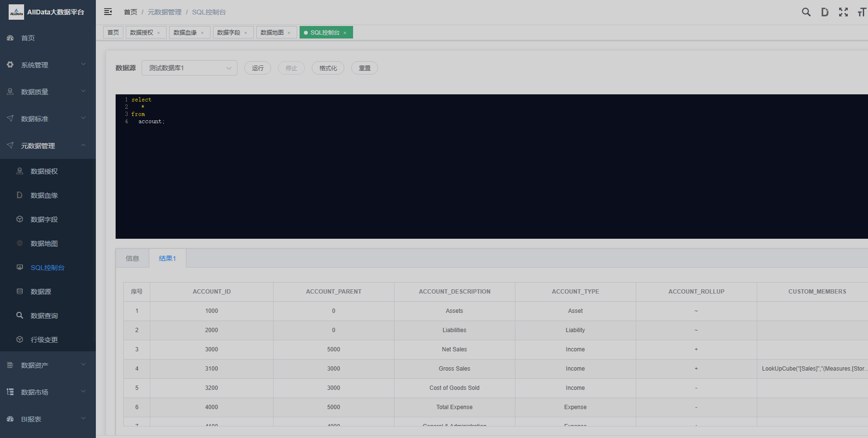This screenshot has height=438, width=868.
Task: Click the 格式化 button
Action: pyautogui.click(x=328, y=68)
